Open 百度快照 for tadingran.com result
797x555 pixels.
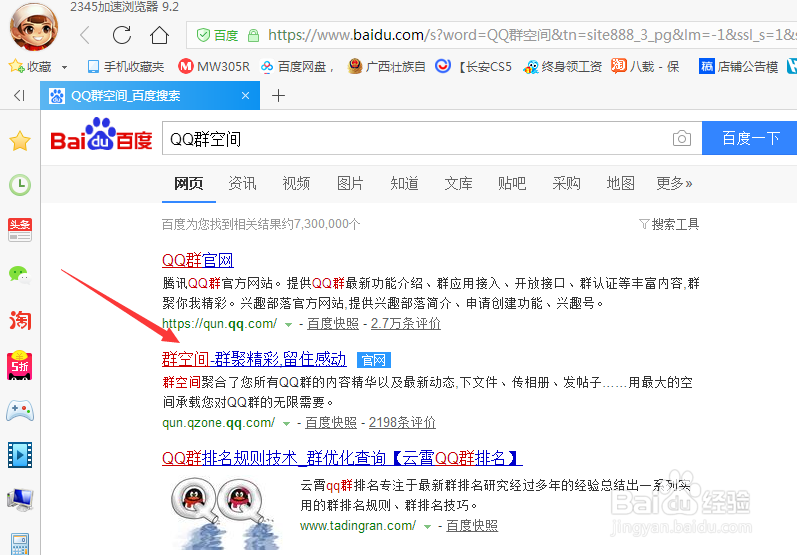472,526
